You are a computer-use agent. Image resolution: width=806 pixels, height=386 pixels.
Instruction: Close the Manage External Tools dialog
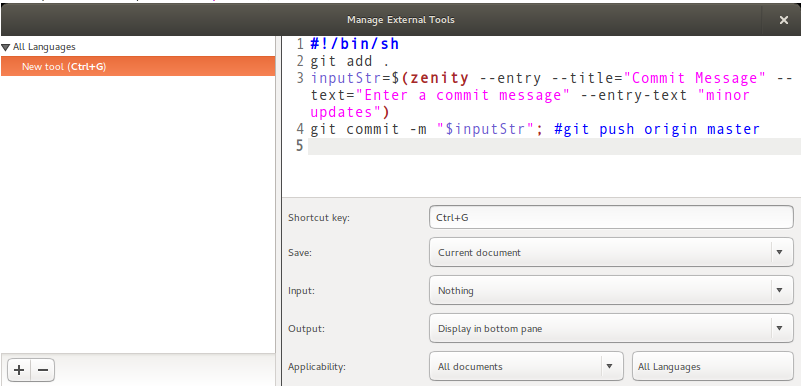click(x=783, y=20)
